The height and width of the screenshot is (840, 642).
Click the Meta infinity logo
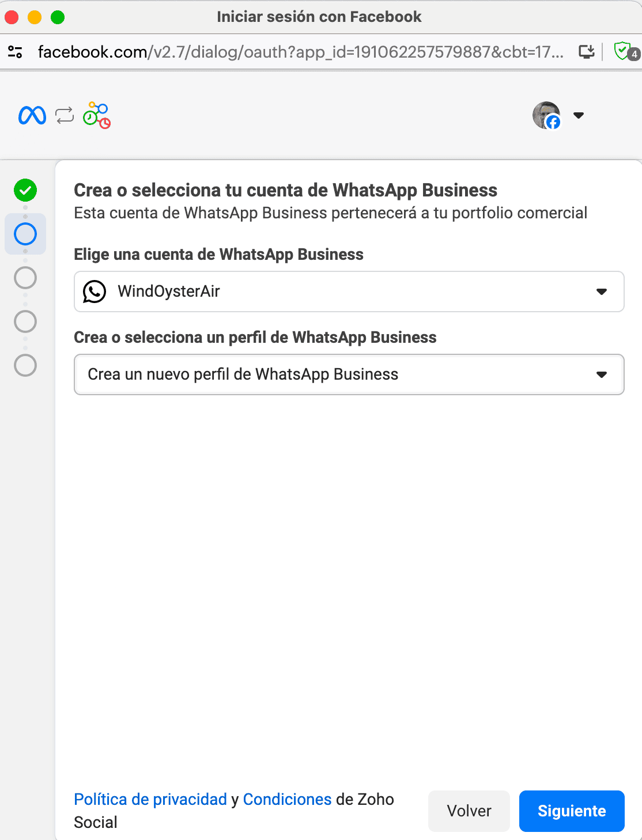[32, 115]
